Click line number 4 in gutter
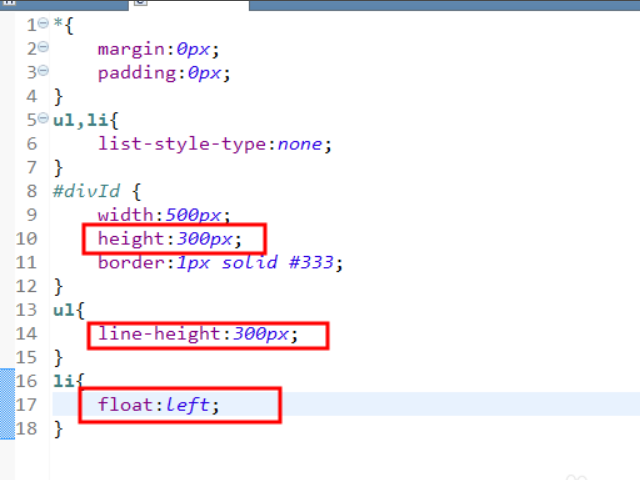Image resolution: width=640 pixels, height=480 pixels. pyautogui.click(x=31, y=97)
